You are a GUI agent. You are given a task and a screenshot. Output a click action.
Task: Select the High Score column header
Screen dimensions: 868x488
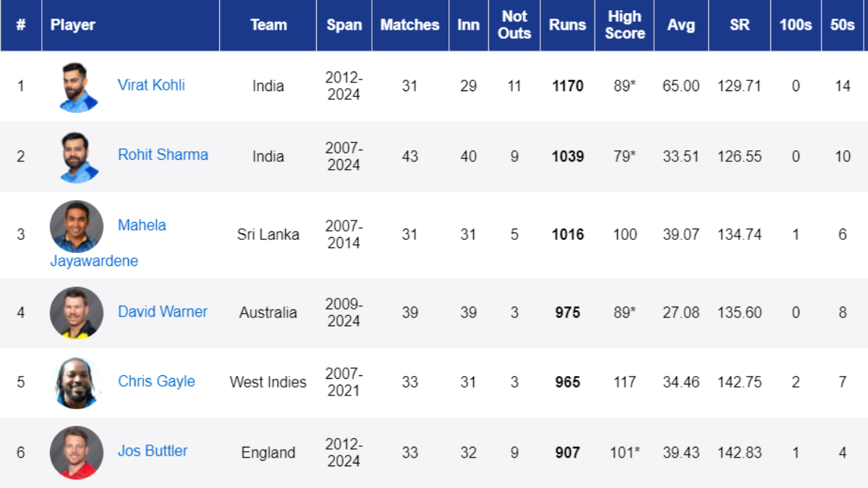625,25
